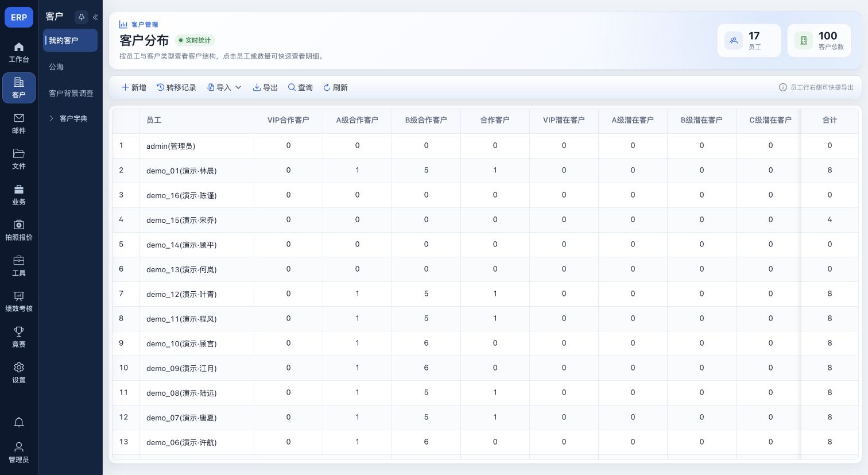This screenshot has height=475, width=868.
Task: Open the 邮件 mail sidebar icon
Action: 19,123
